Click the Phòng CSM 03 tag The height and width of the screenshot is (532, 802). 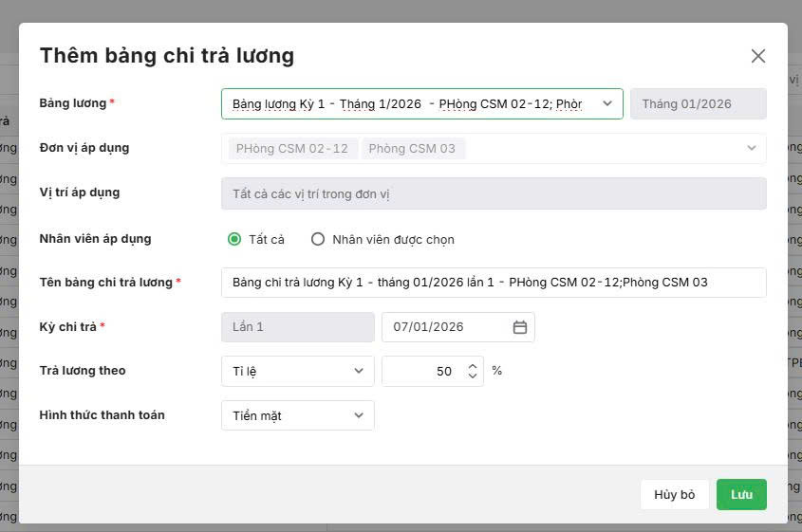click(x=412, y=149)
